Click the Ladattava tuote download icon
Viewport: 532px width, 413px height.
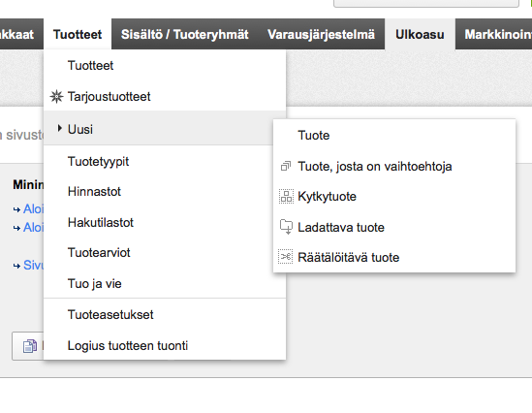tap(286, 227)
